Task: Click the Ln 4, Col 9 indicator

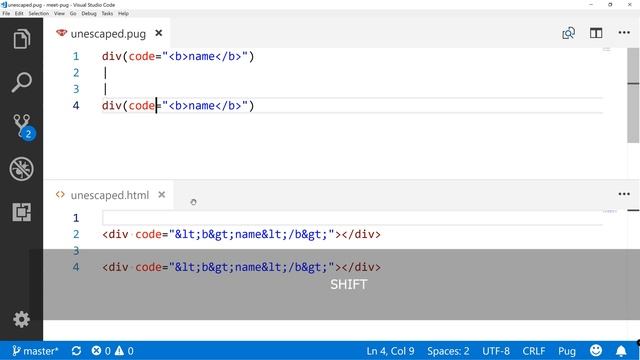Action: (390, 351)
